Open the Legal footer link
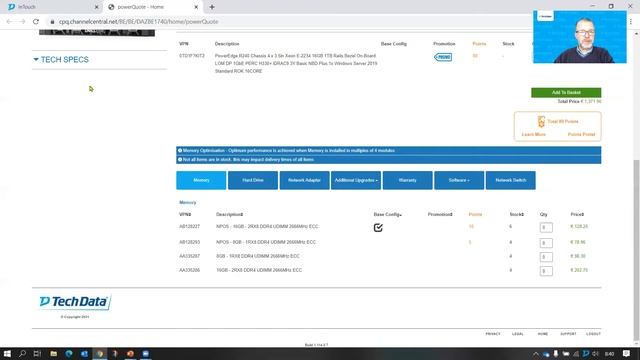The height and width of the screenshot is (360, 640). (x=518, y=334)
